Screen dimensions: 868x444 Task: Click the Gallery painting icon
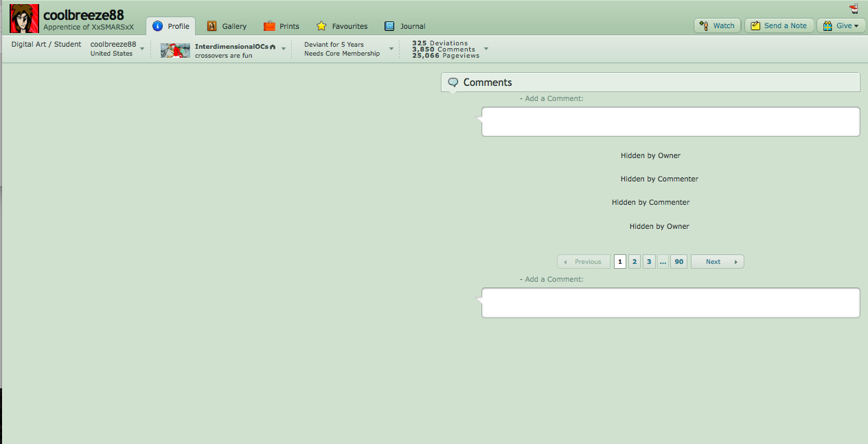(212, 26)
